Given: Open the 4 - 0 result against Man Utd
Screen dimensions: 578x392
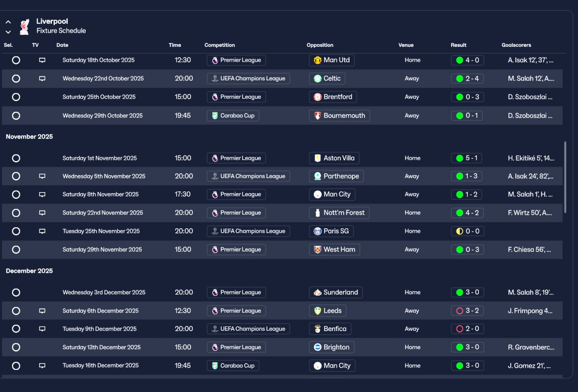Looking at the screenshot, I should pyautogui.click(x=467, y=60).
